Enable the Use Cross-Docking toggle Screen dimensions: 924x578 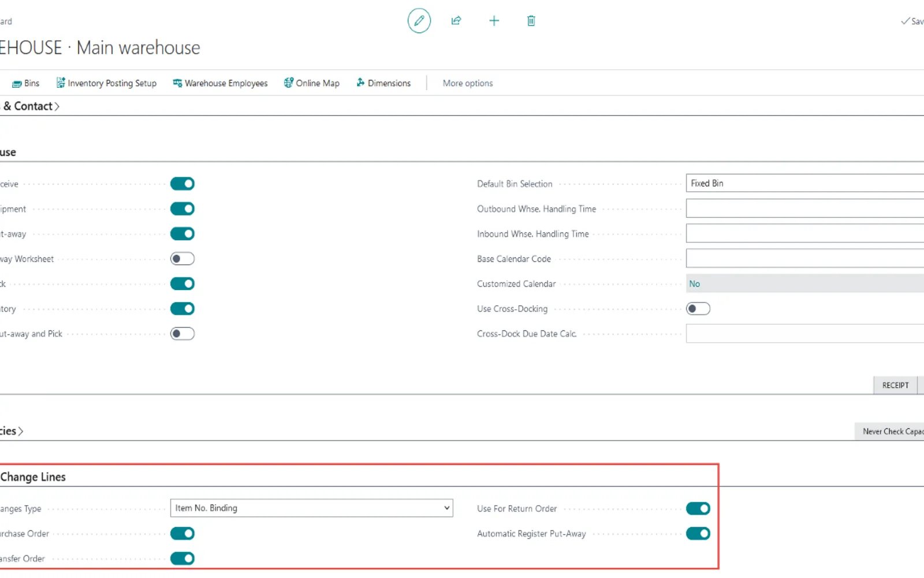pyautogui.click(x=698, y=309)
